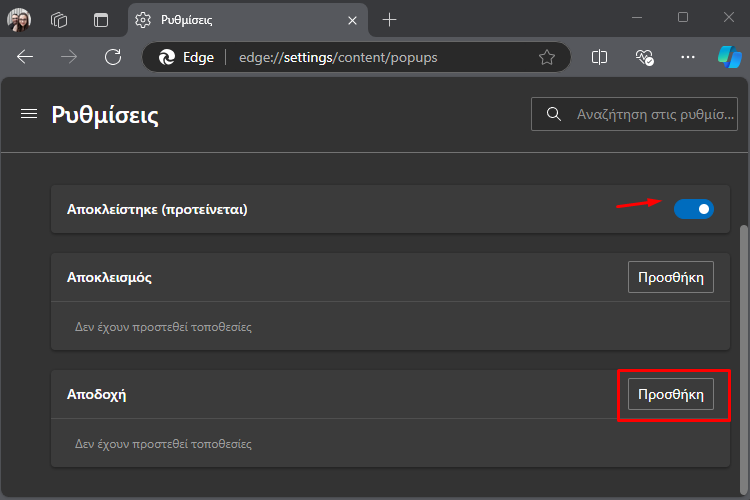Open the Settings and more menu
750x500 pixels.
coord(688,57)
